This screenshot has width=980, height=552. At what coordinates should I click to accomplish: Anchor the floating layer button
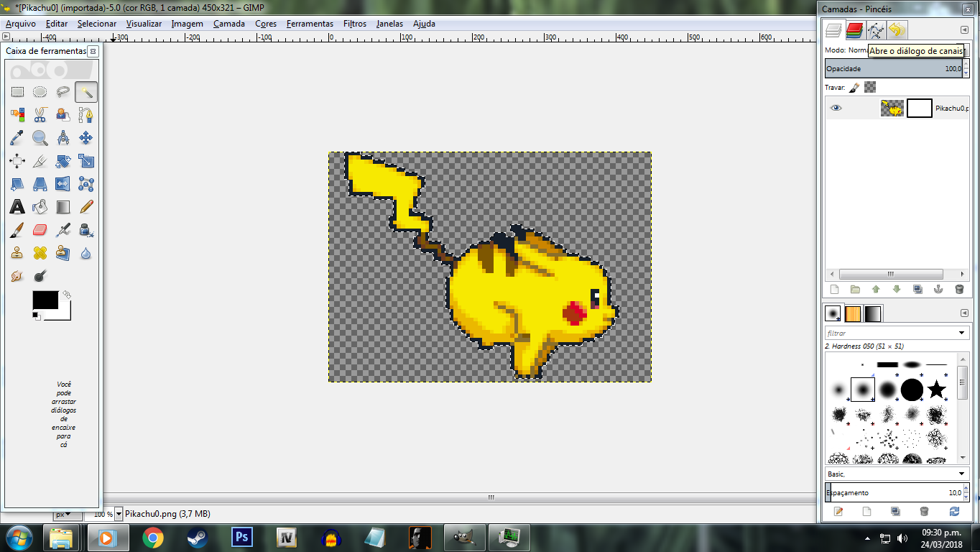[x=938, y=290]
